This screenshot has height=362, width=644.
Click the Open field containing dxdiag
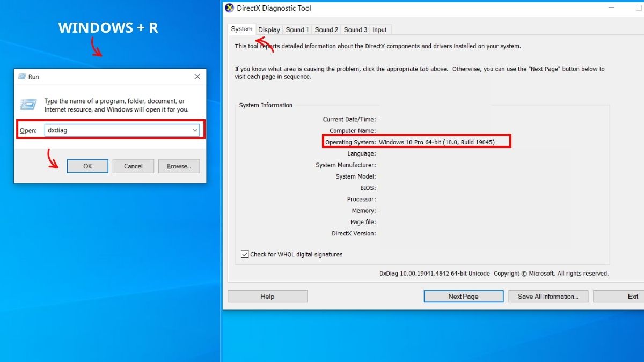point(122,130)
